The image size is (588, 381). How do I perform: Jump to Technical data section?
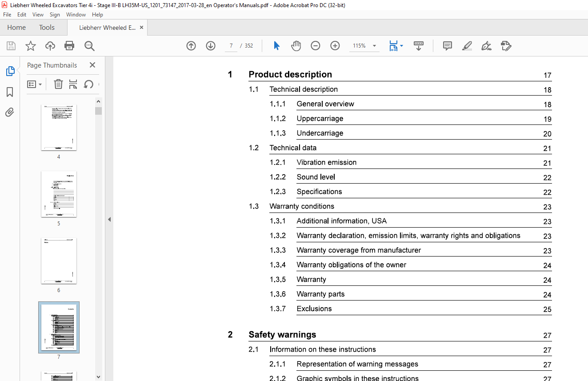[x=293, y=148]
